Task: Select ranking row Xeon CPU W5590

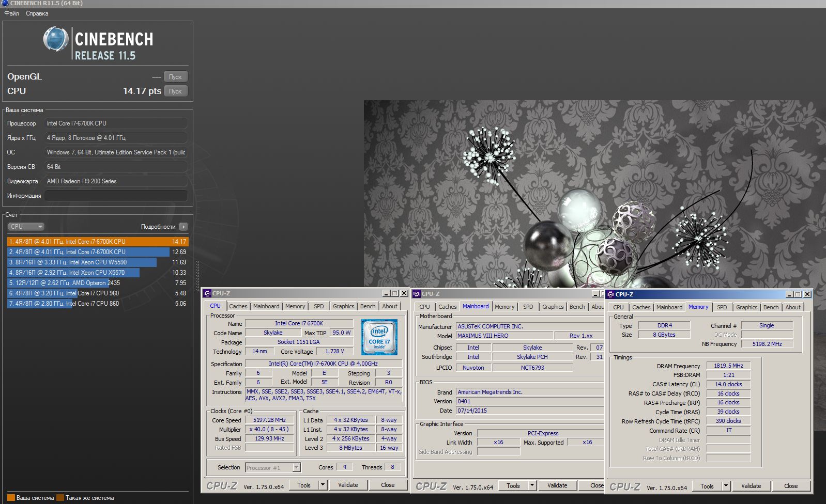Action: tap(98, 262)
